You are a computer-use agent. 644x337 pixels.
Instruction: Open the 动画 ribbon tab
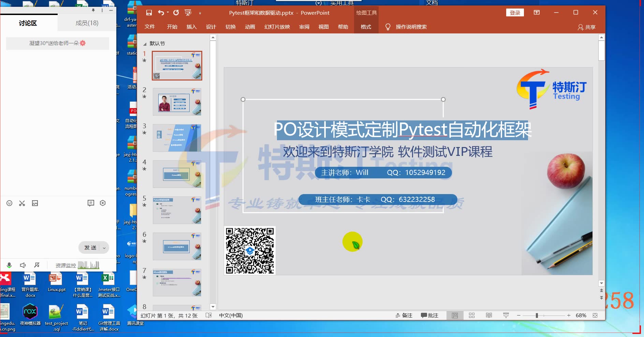tap(250, 27)
